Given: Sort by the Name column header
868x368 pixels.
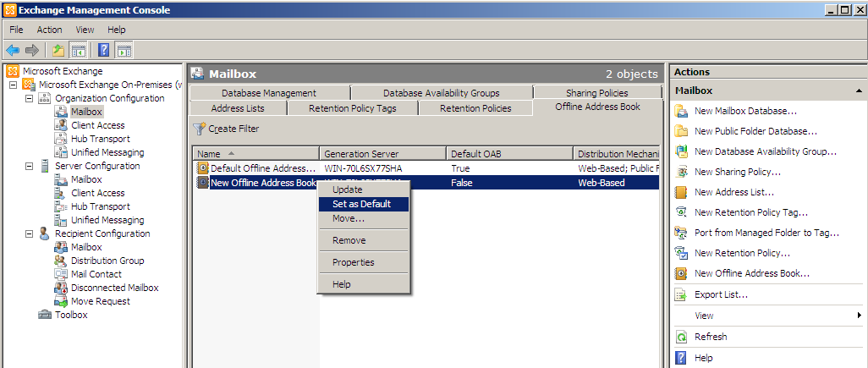Looking at the screenshot, I should tap(256, 154).
